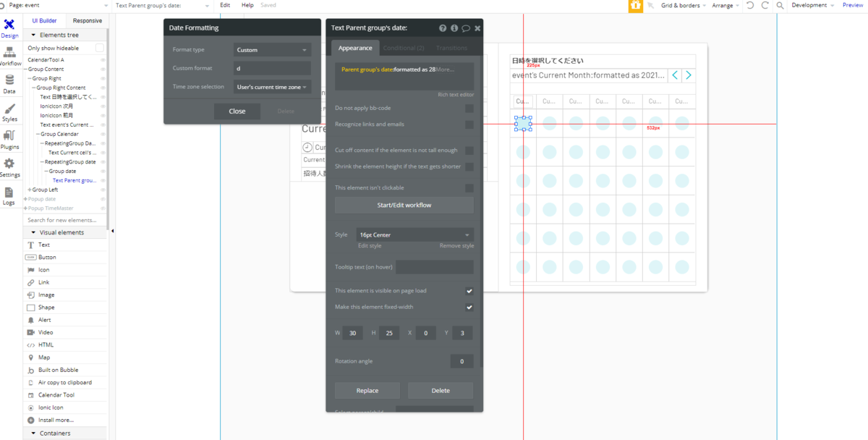Click the Redo arrow in top bar
Viewport: 868px width, 440px height.
tap(765, 5)
